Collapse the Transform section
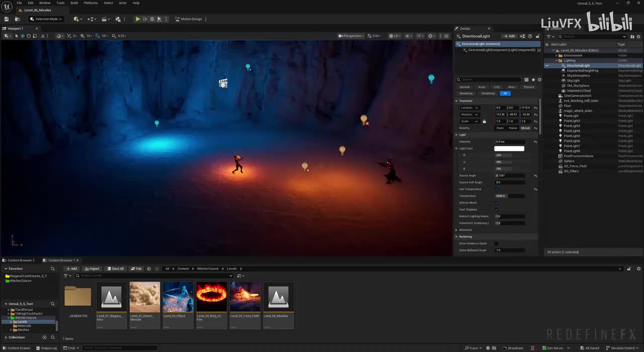This screenshot has height=352, width=644. coord(457,101)
